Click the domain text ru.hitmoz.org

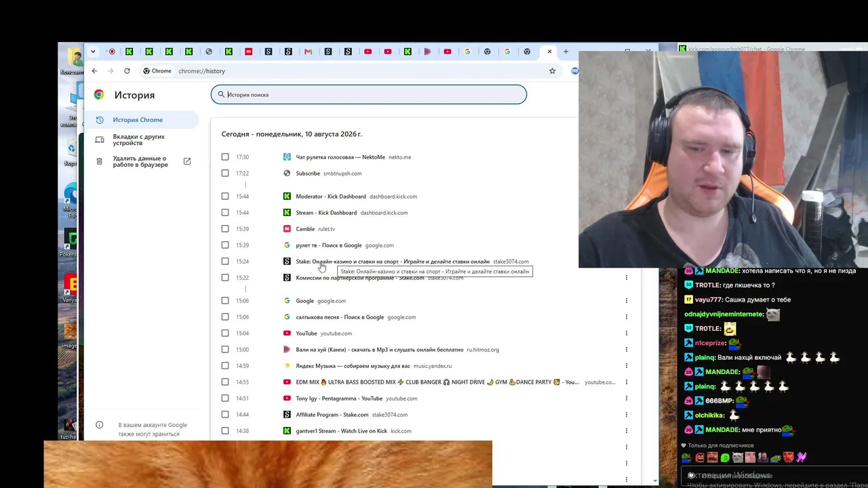(483, 350)
